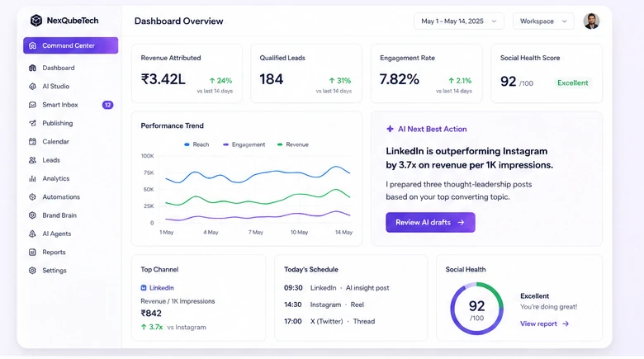This screenshot has height=359, width=644.
Task: Expand the Workspace chevron arrow
Action: (564, 21)
